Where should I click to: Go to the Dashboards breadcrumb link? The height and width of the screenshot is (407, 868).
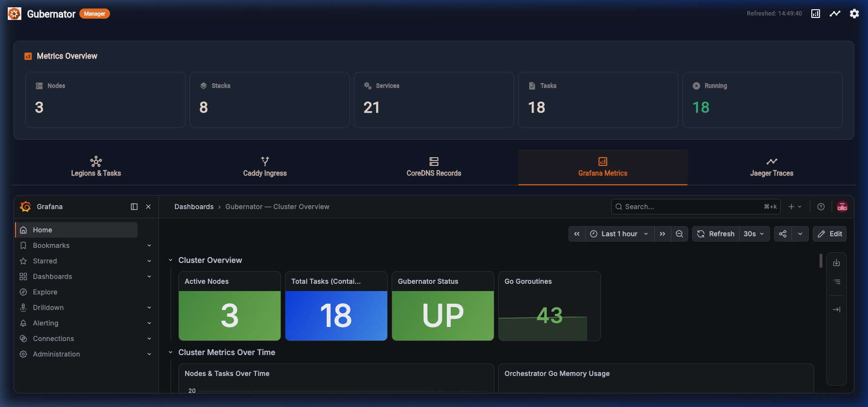pos(194,207)
